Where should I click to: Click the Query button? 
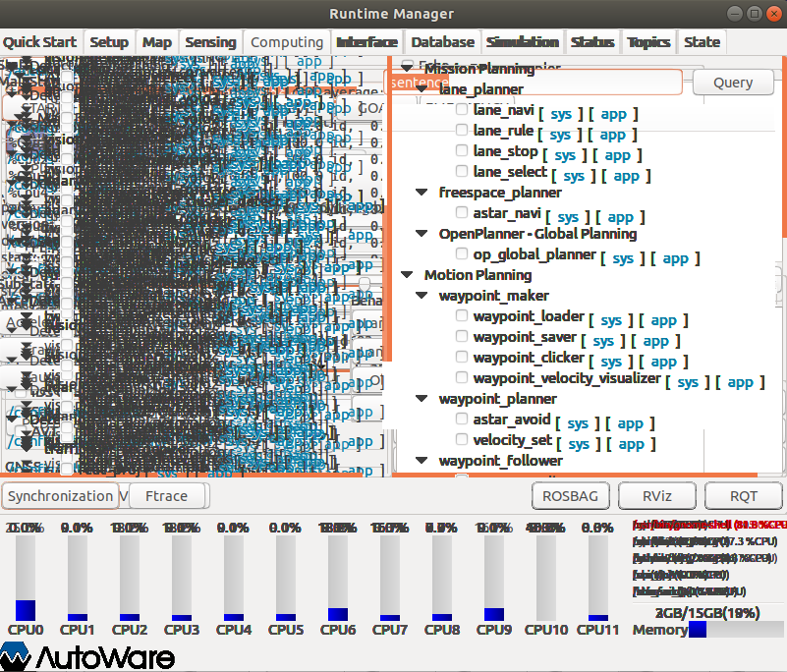(x=733, y=83)
